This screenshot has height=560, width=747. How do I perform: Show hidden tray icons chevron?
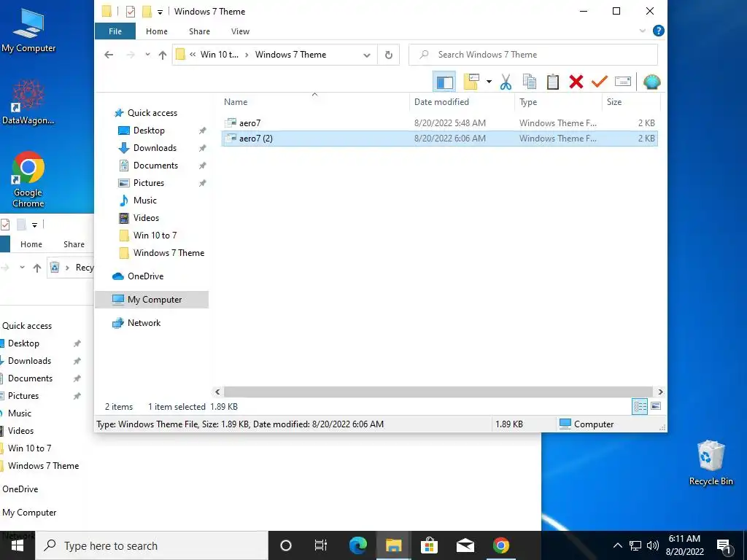[x=617, y=545]
